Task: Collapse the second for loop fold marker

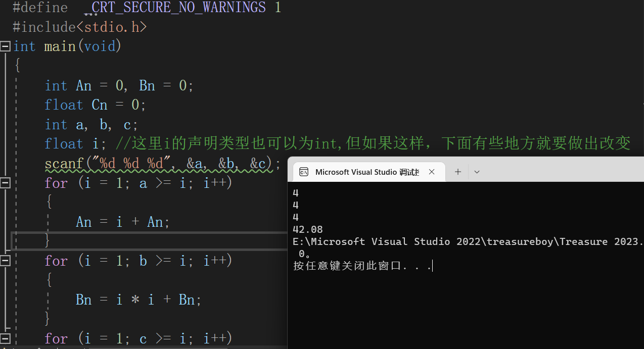Action: (5, 260)
